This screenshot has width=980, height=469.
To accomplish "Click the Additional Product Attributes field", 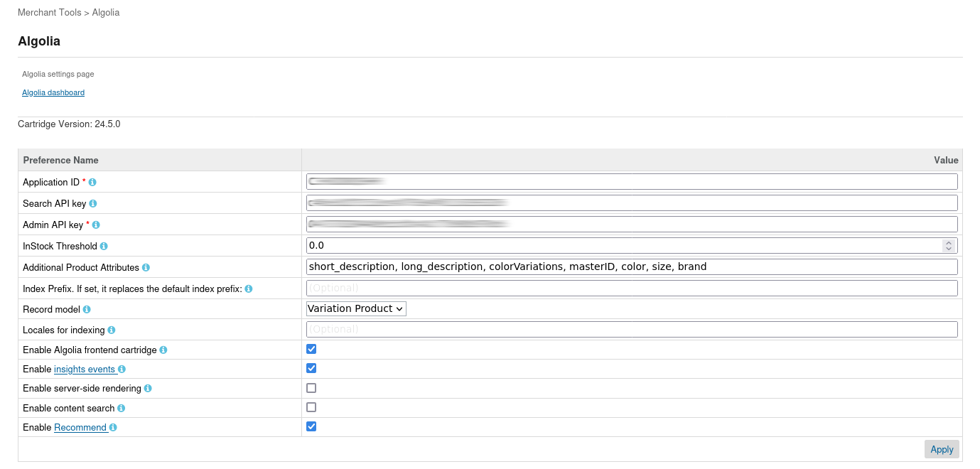I will [632, 267].
